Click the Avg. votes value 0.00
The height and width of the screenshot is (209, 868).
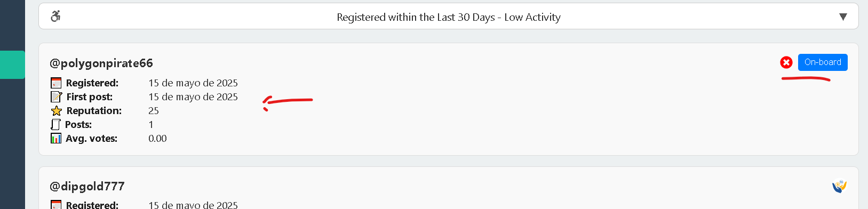pyautogui.click(x=157, y=138)
